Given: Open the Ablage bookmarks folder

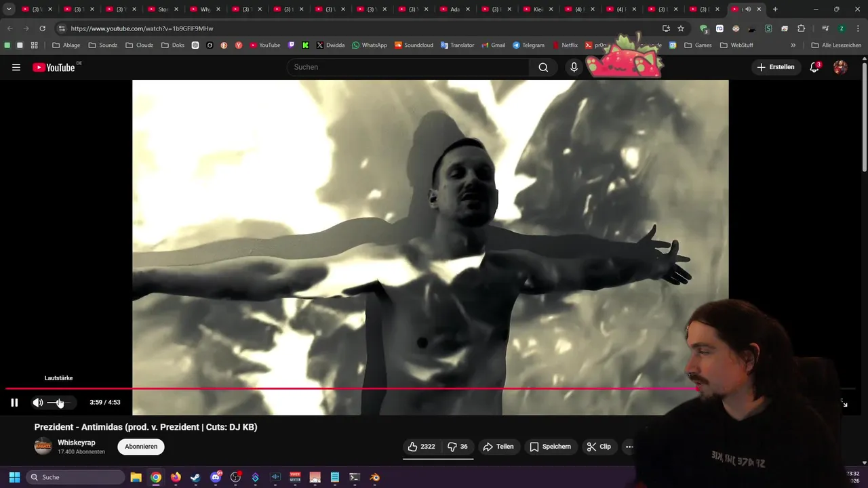Looking at the screenshot, I should click(66, 45).
